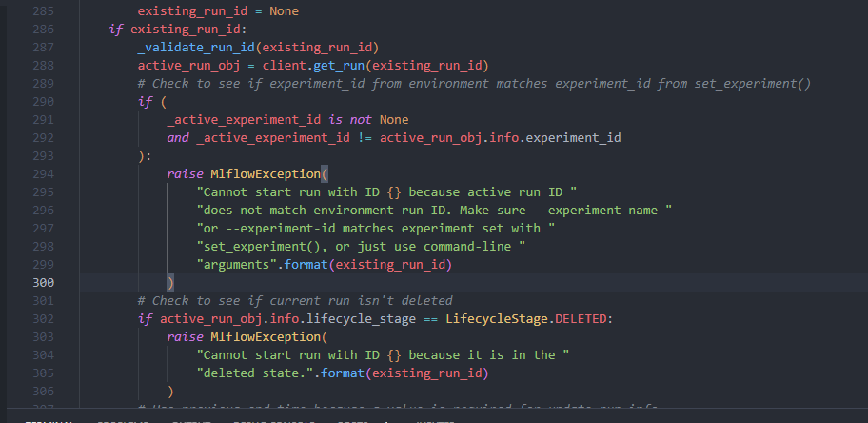Click the 'DELETED' constant on line 302
868x423 pixels.
coord(581,319)
